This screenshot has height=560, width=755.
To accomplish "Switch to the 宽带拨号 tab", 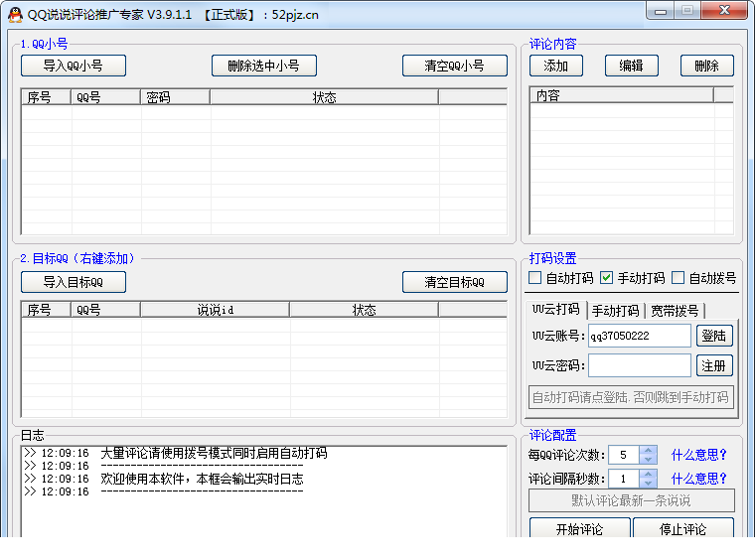I will point(675,311).
